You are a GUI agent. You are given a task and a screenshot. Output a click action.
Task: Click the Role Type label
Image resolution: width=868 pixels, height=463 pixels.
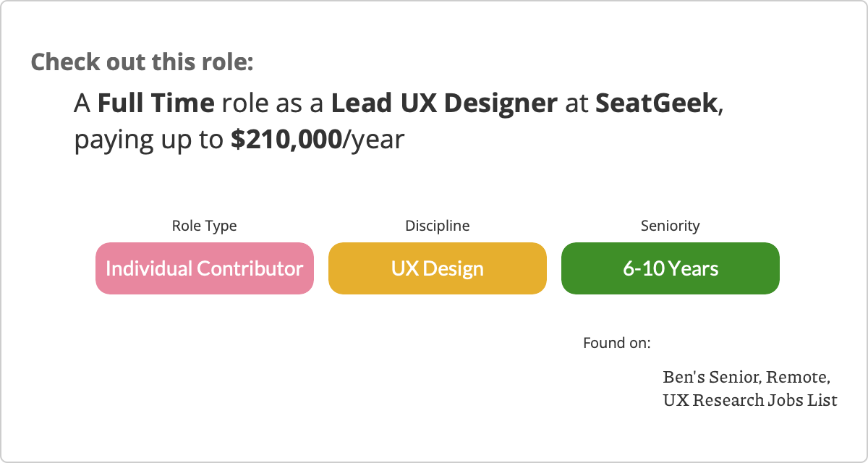pos(204,226)
